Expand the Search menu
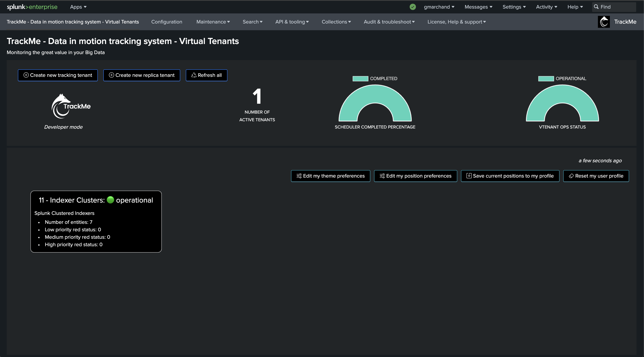This screenshot has height=357, width=644. click(x=252, y=22)
